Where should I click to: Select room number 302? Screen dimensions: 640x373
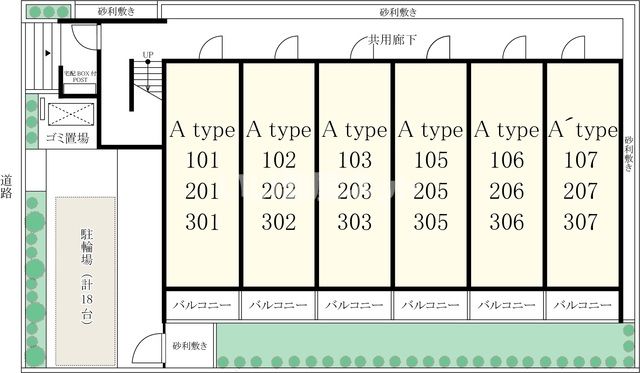279,222
